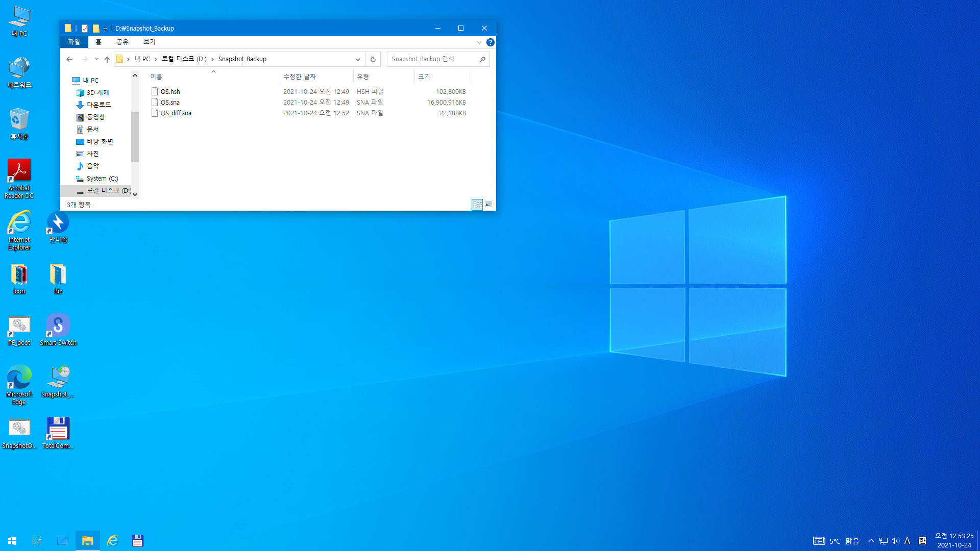Select 다운로드 in navigation pane
Viewport: 980px width, 551px height.
(x=98, y=105)
